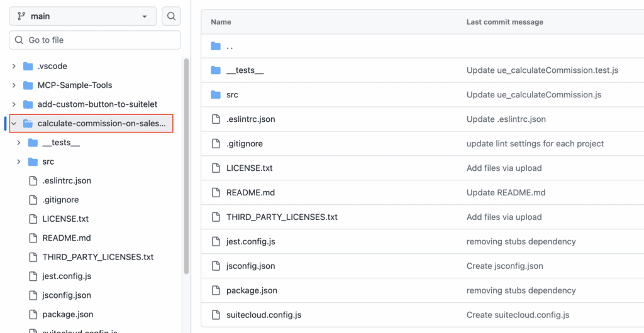644x333 pixels.
Task: Open package.json in sidebar tree
Action: pos(68,315)
